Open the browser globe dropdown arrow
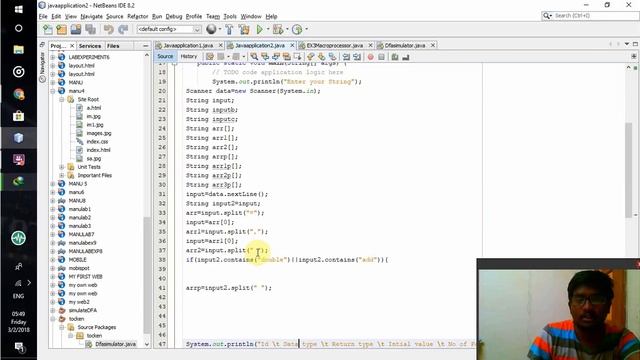The height and width of the screenshot is (360, 640). 220,29
